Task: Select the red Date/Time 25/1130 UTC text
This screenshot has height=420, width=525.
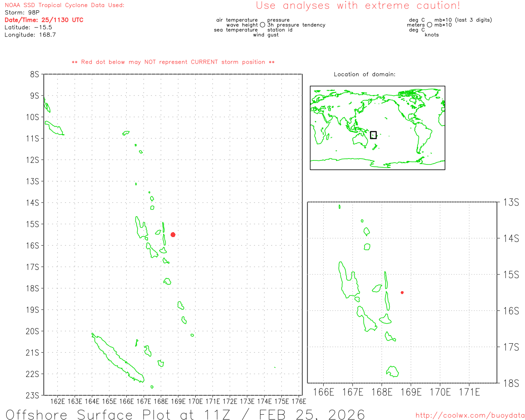Action: (x=44, y=20)
